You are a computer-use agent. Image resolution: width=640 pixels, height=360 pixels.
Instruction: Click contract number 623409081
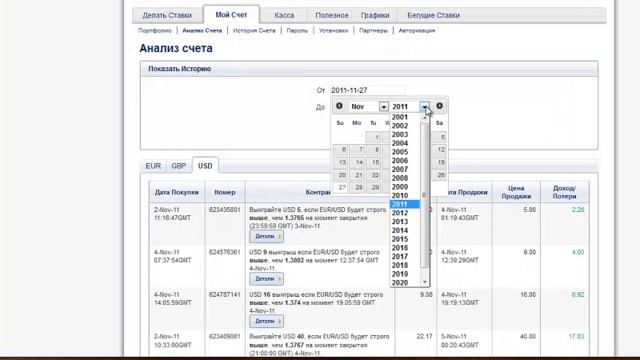coord(225,337)
